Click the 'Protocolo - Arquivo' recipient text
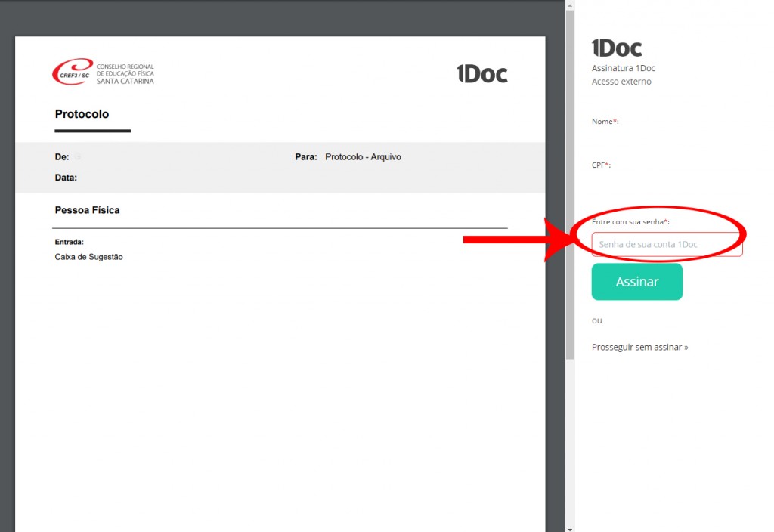774x532 pixels. tap(363, 157)
